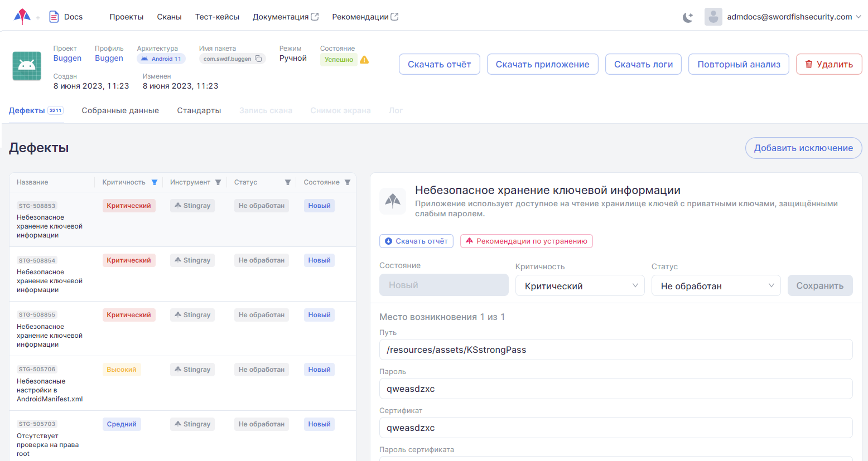Screen dimensions: 868x461
Task: Open the Статус dropdown Не обработан
Action: tap(716, 285)
